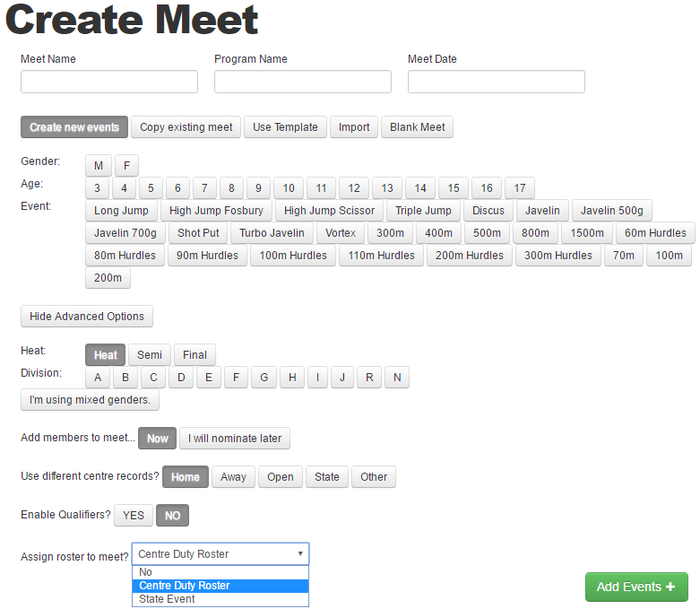Switch to the Use Template tab

[x=285, y=127]
